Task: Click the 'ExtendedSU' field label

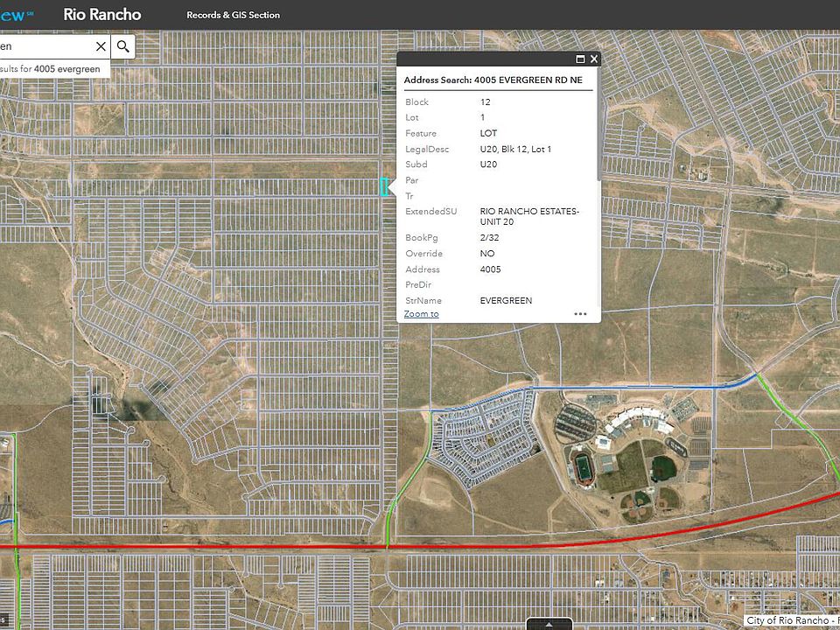Action: click(431, 212)
